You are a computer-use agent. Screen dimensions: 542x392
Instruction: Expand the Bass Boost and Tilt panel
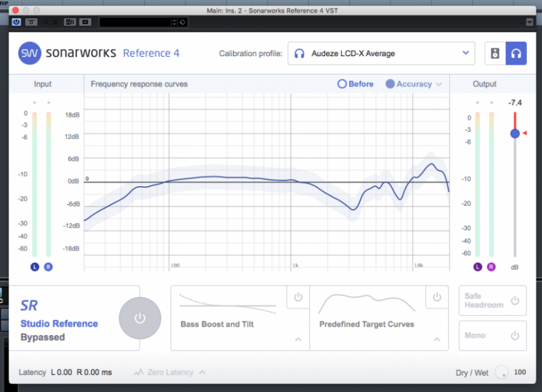point(298,340)
